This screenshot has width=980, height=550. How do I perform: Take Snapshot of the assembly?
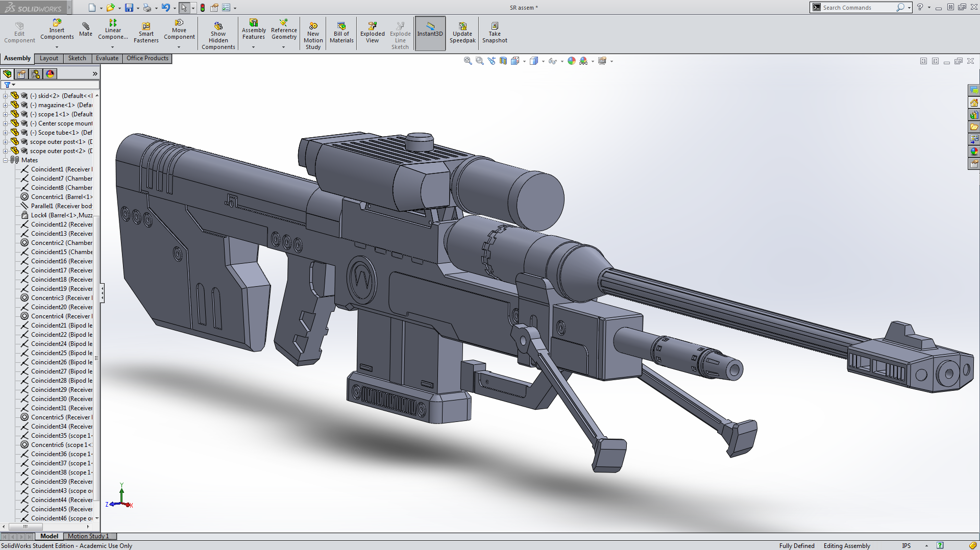tap(495, 33)
